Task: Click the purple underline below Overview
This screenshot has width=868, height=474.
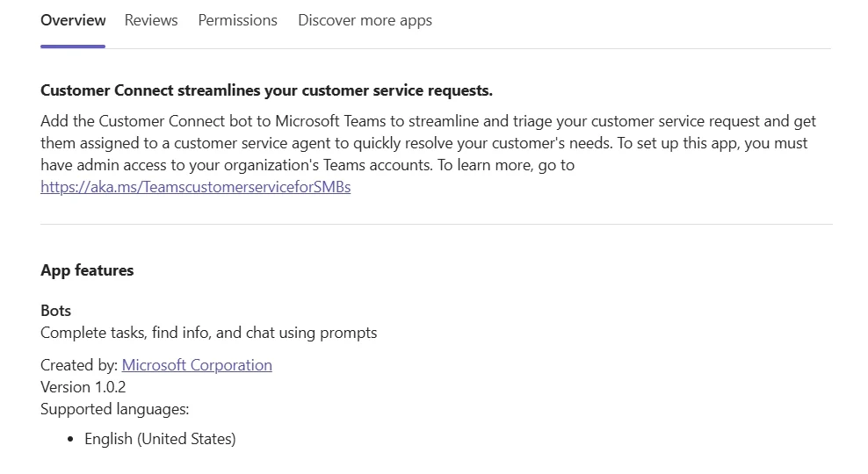Action: (x=73, y=46)
